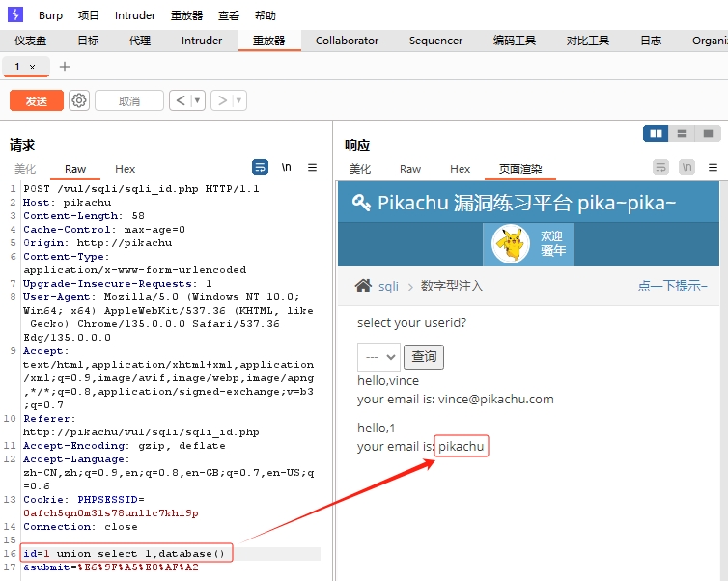Viewport: 728px width, 581px height.
Task: Click the Pikachu key logo icon
Action: [x=361, y=203]
